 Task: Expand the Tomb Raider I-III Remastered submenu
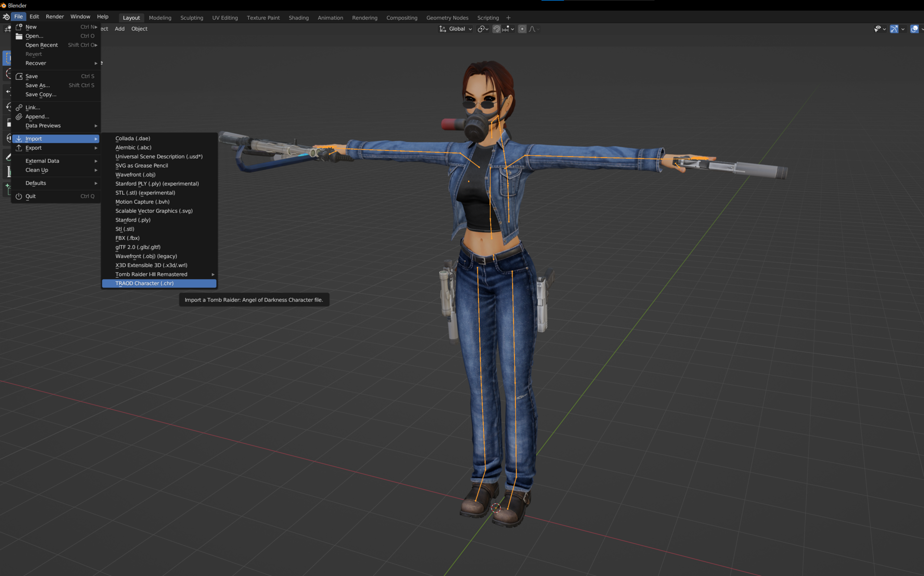pos(159,275)
